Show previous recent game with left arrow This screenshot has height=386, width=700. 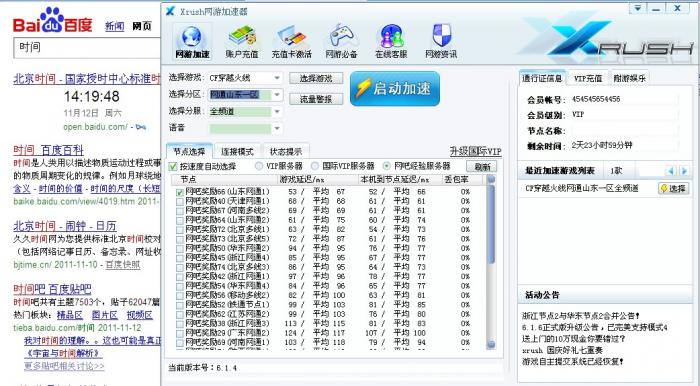tap(671, 170)
